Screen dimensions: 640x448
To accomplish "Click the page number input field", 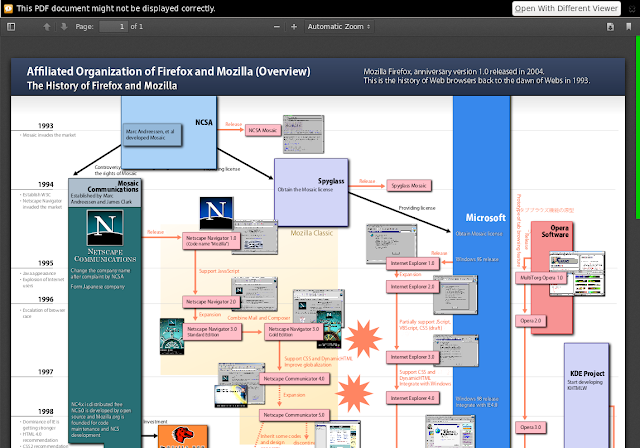I will (x=113, y=27).
